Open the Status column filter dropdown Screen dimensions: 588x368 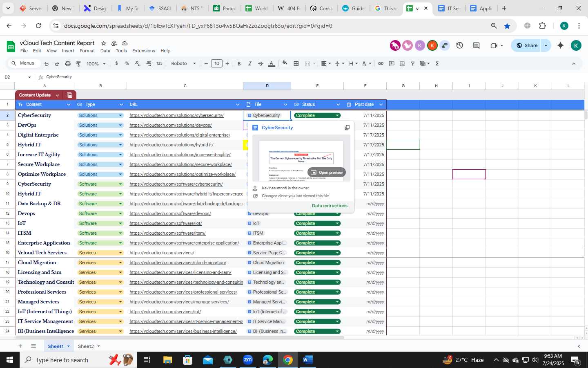338,105
